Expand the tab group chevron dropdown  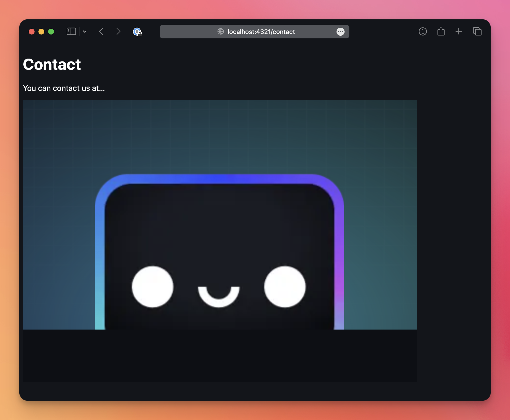coord(85,32)
